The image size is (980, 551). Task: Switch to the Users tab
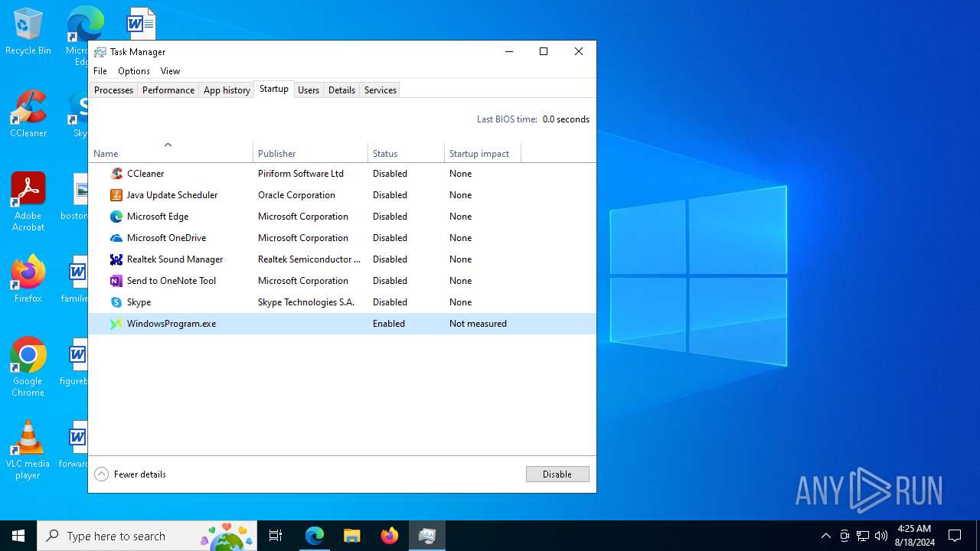tap(309, 90)
